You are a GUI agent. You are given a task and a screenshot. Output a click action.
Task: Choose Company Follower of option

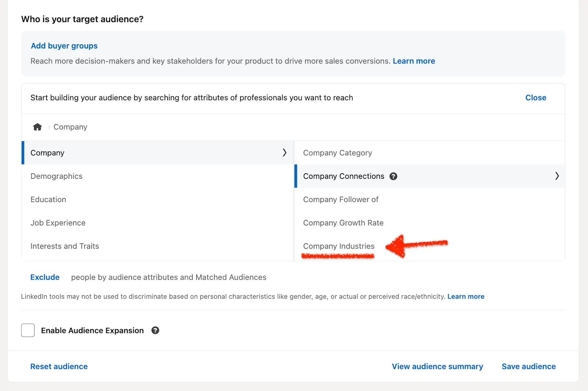[341, 200]
